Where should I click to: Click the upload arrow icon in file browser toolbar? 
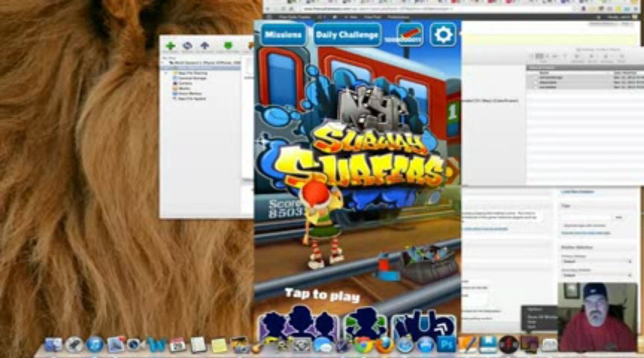[x=204, y=46]
